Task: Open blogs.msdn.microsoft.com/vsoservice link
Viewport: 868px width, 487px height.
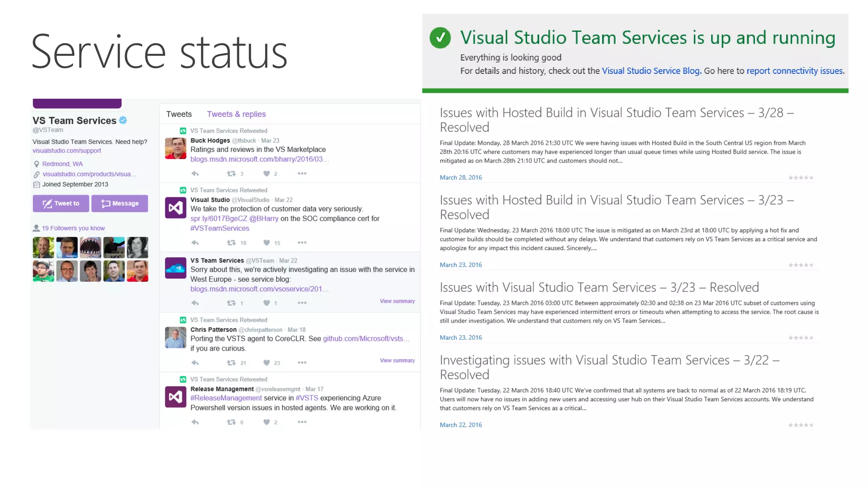Action: click(x=259, y=289)
